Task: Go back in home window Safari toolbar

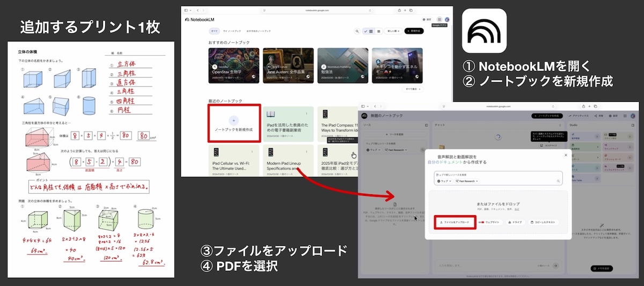Action: pyautogui.click(x=197, y=10)
